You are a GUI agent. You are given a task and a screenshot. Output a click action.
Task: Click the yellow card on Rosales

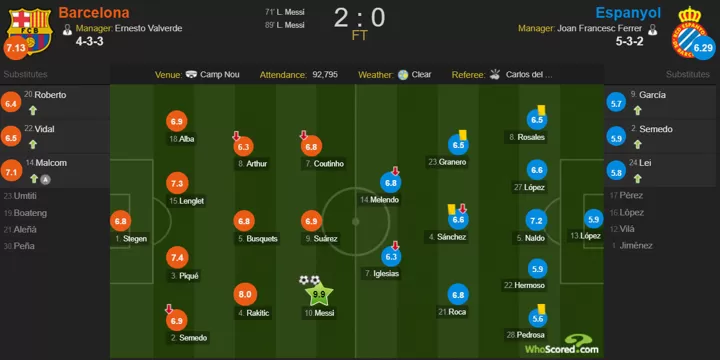coord(541,110)
